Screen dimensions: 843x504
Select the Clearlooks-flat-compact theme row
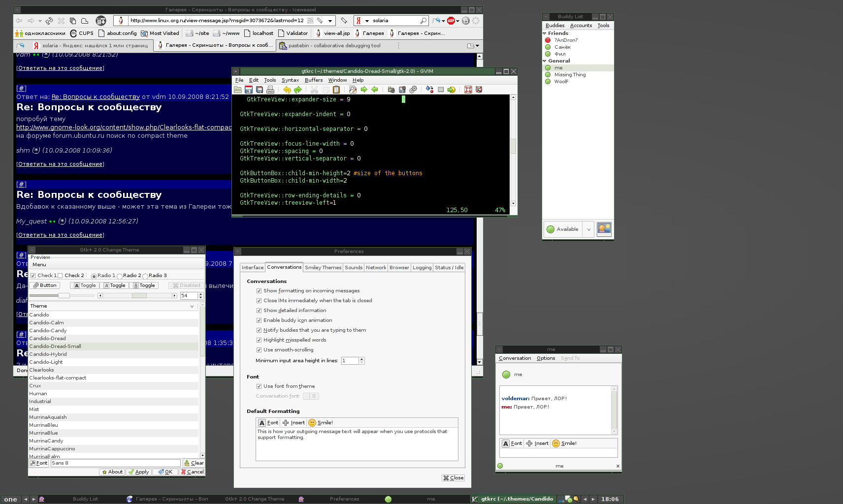(x=113, y=378)
